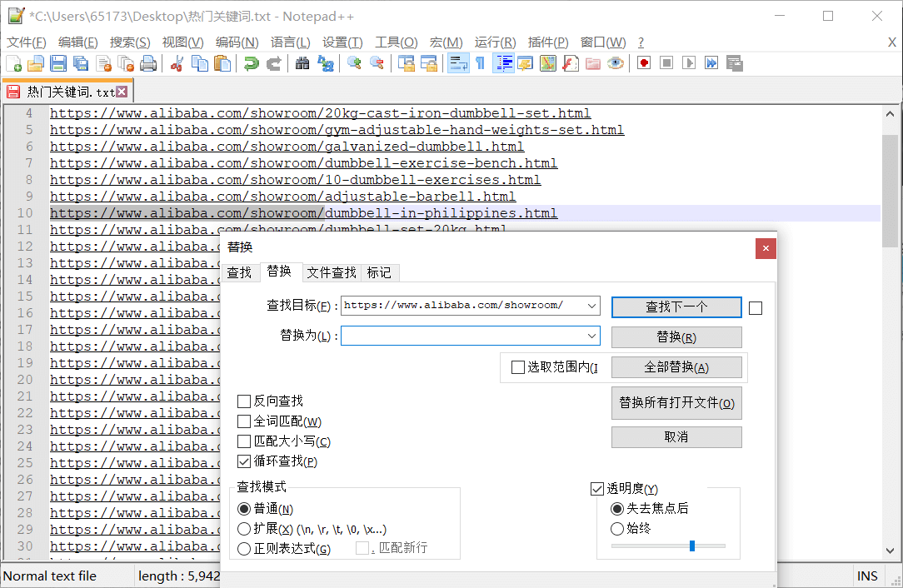Adjust the transparency slider handle

(x=692, y=546)
